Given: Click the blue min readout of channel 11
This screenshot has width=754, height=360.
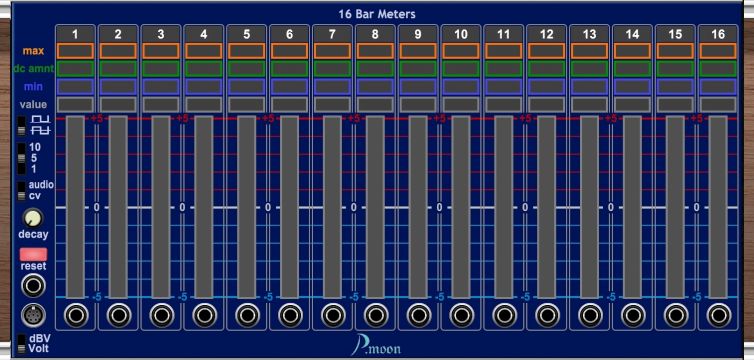Looking at the screenshot, I should click(x=503, y=87).
